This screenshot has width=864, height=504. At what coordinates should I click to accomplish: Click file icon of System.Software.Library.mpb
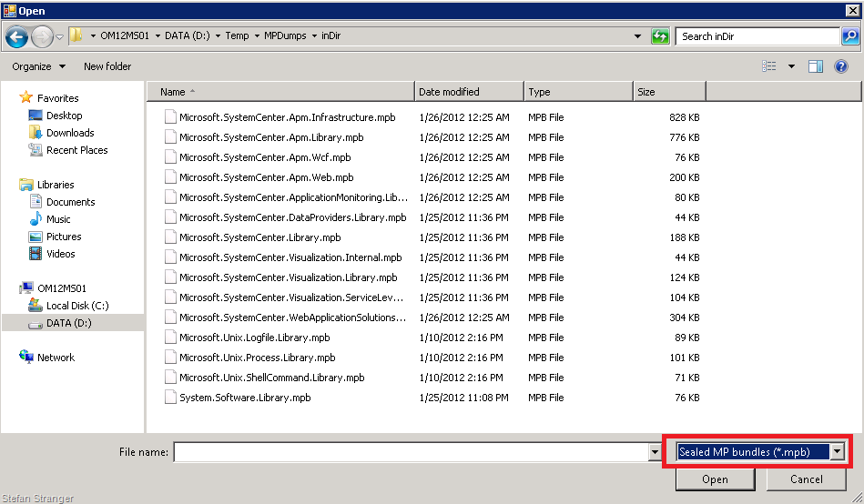[170, 398]
